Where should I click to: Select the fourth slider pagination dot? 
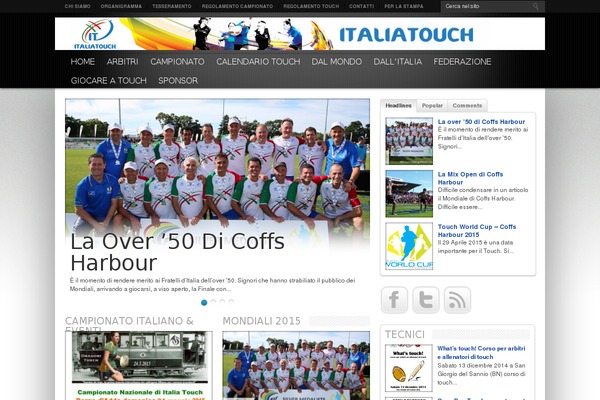point(231,302)
